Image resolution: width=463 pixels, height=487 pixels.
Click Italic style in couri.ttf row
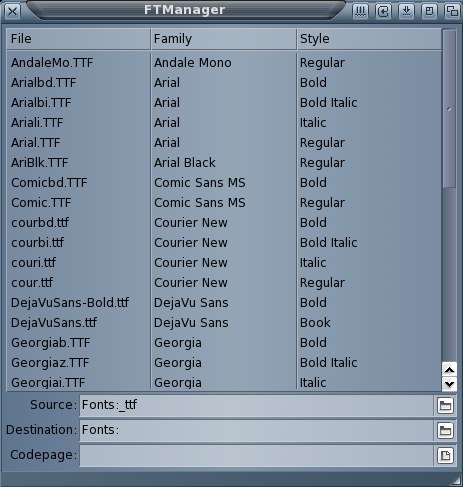[313, 263]
